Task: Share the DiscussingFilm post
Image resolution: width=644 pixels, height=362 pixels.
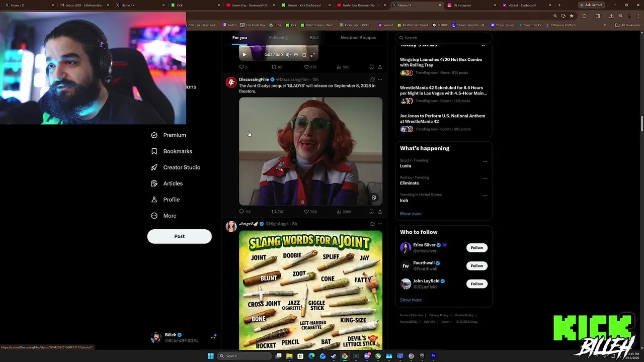Action: tap(380, 212)
